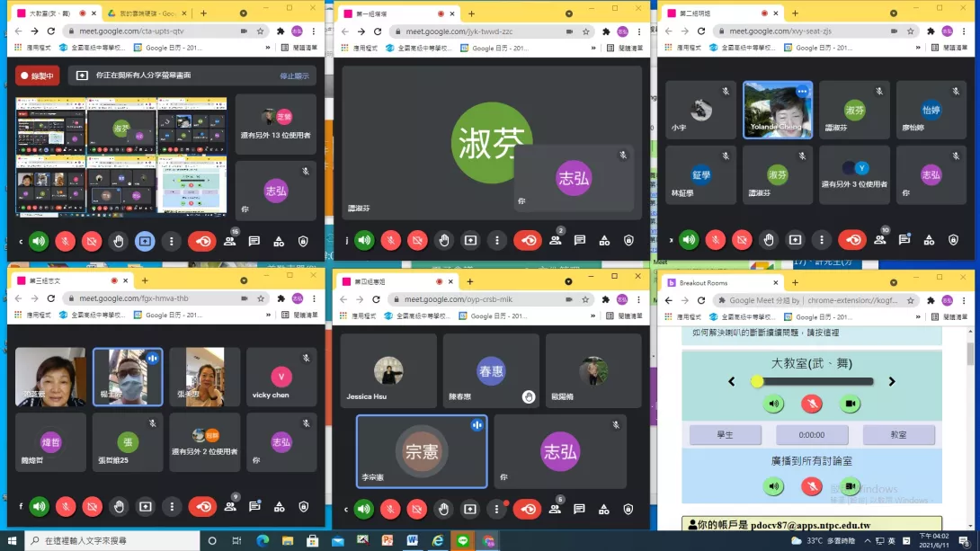This screenshot has height=551, width=980.
Task: Open host controls shield in the cta-upts-qtv Meet window
Action: 303,241
